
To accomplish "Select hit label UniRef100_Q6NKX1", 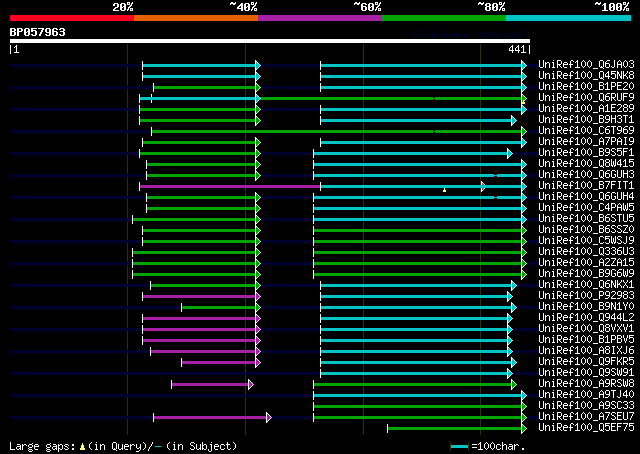I will click(x=586, y=285).
